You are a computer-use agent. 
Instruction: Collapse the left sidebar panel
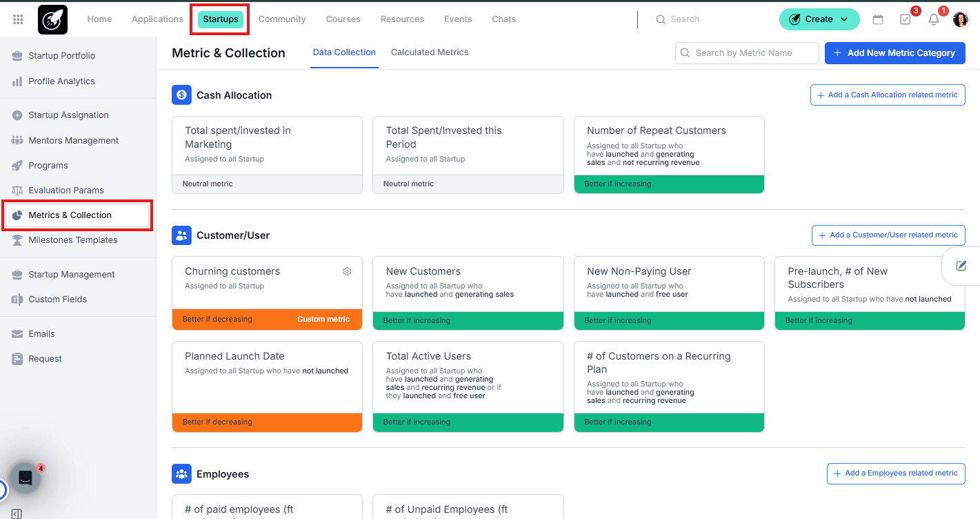(17, 513)
